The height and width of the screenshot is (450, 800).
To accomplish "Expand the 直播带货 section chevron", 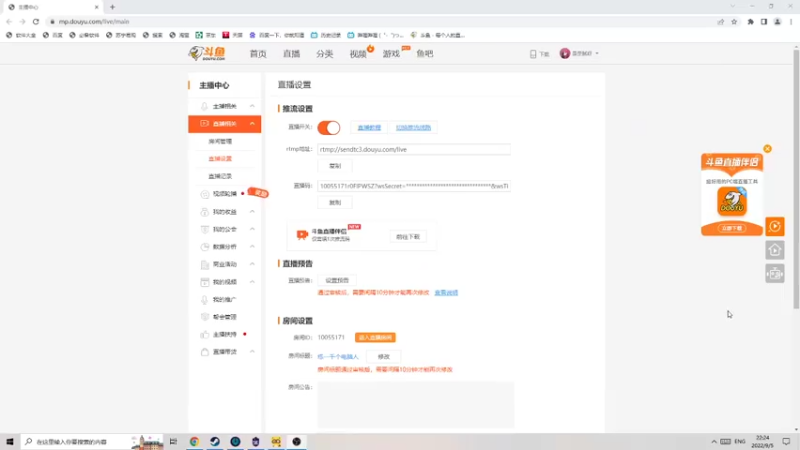I will coord(252,352).
